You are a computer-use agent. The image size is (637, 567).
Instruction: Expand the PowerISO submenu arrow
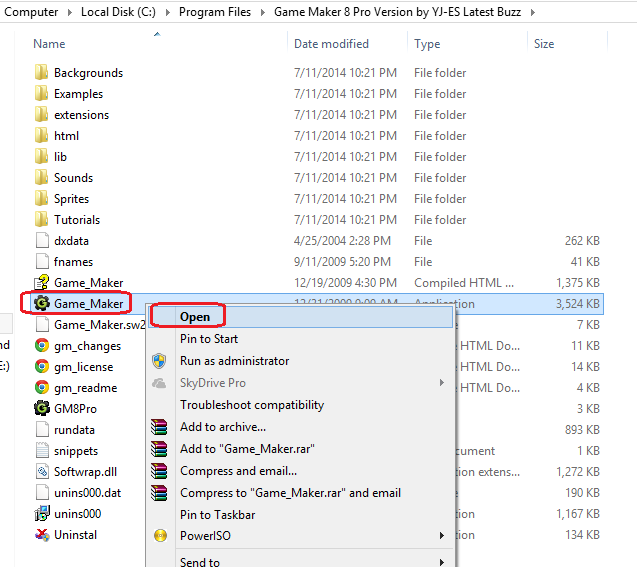click(x=442, y=536)
